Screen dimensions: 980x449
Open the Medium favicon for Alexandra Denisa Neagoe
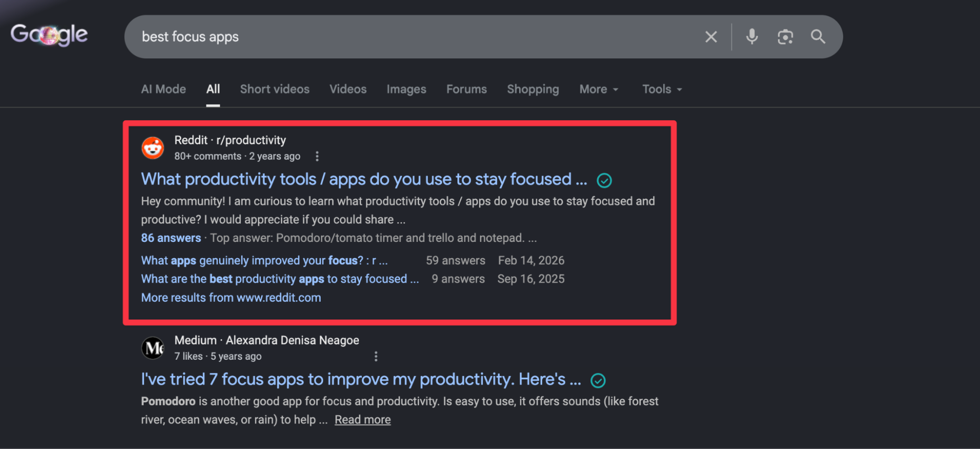coord(153,348)
